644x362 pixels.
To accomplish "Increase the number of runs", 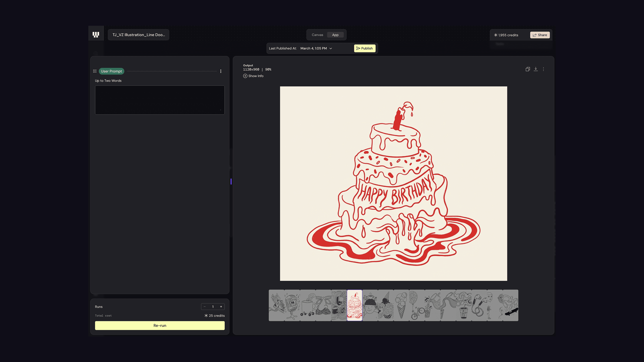I will tap(221, 306).
